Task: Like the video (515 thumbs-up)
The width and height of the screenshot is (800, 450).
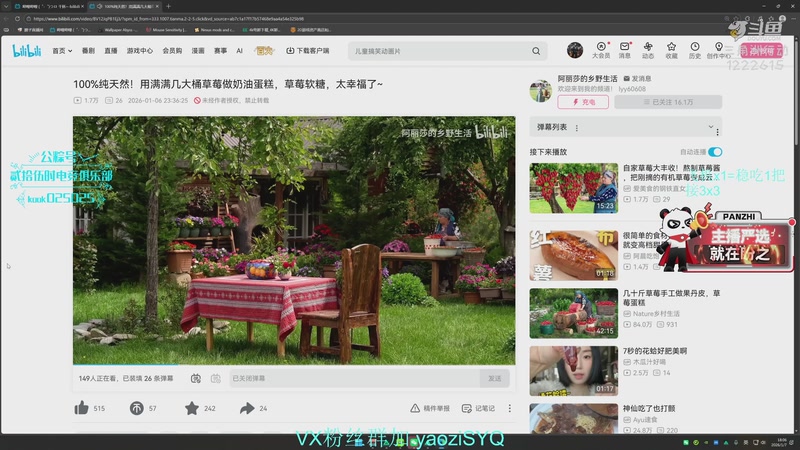Action: click(x=90, y=408)
